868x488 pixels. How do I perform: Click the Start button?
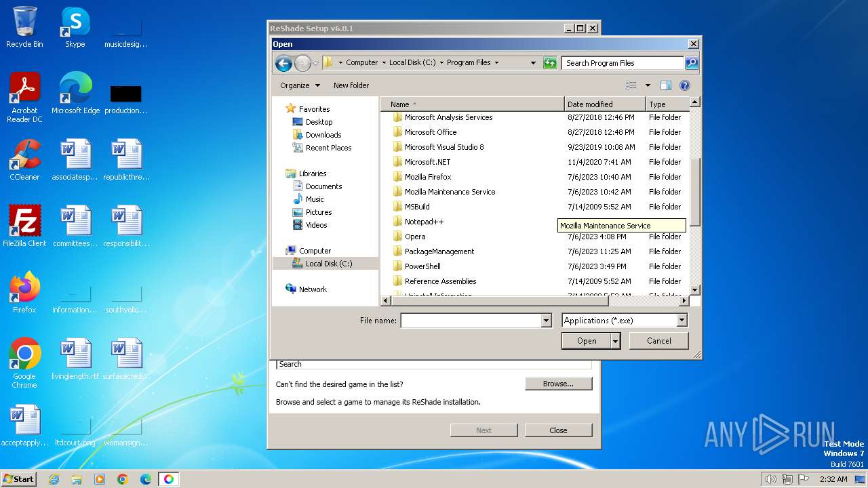point(18,479)
